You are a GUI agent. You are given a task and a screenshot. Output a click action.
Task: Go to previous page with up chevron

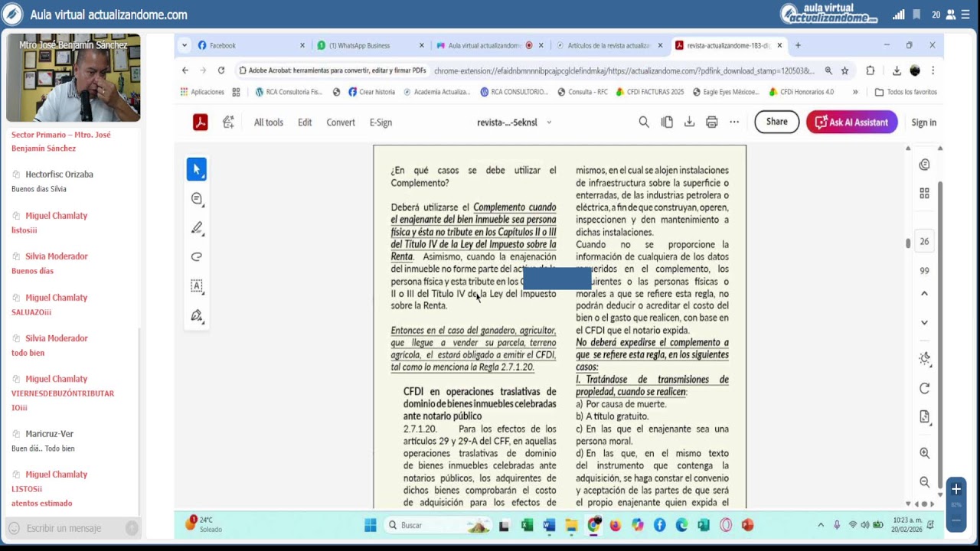tap(924, 294)
